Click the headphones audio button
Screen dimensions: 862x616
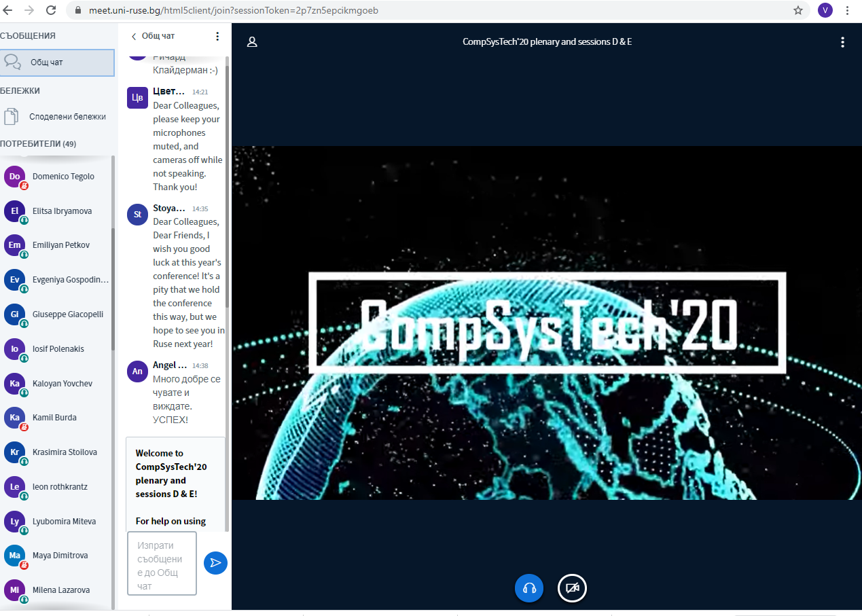point(529,588)
